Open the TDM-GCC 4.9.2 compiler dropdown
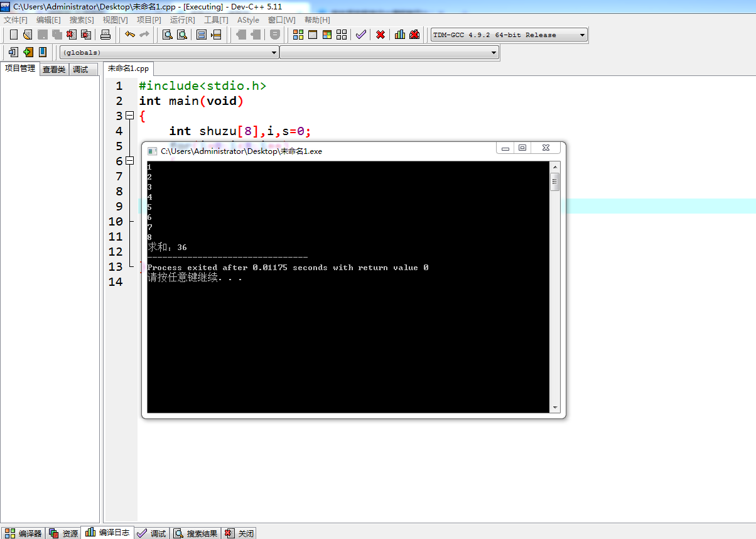This screenshot has height=539, width=756. 509,35
